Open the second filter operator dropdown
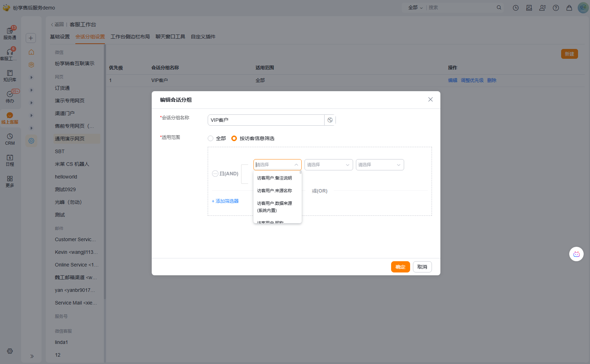 pos(329,165)
